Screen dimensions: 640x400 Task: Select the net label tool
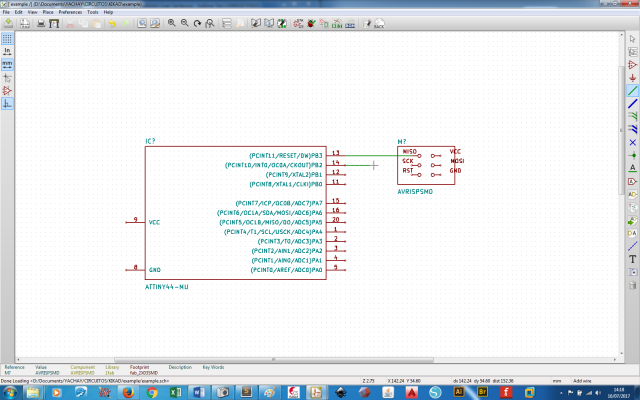[632, 168]
